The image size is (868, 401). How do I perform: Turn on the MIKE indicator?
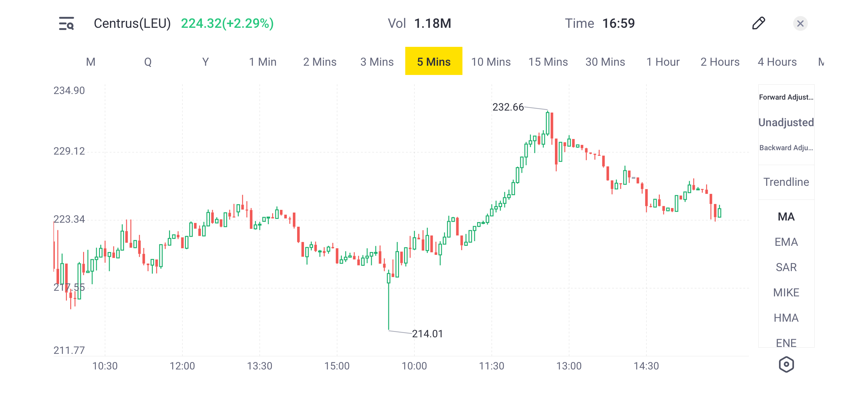point(786,292)
